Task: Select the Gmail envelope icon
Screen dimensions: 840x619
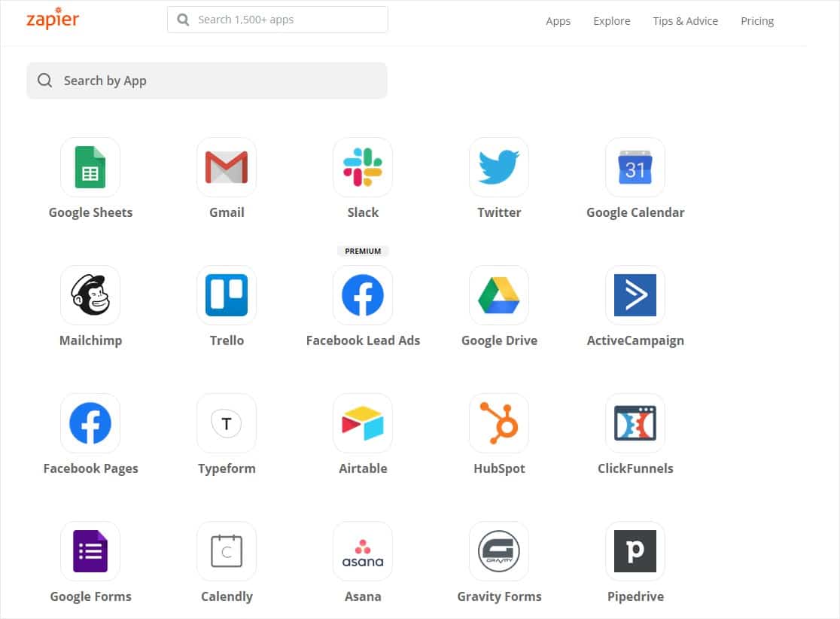Action: [227, 167]
